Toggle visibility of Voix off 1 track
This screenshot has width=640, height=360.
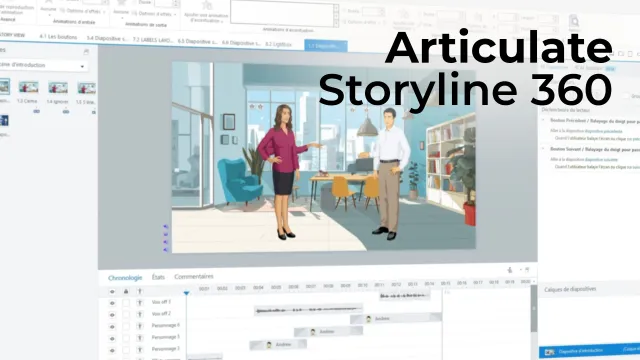tap(112, 303)
